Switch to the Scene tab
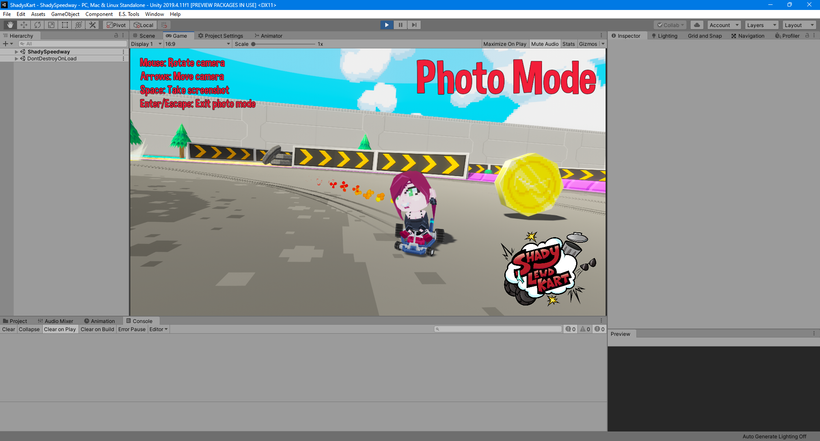This screenshot has width=820, height=441. pyautogui.click(x=144, y=36)
